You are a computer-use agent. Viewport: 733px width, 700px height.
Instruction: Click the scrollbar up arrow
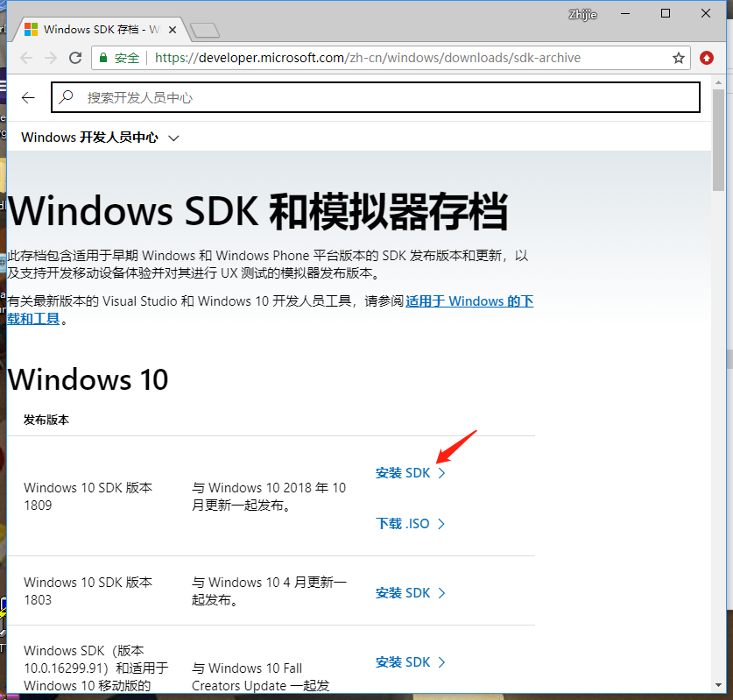718,82
